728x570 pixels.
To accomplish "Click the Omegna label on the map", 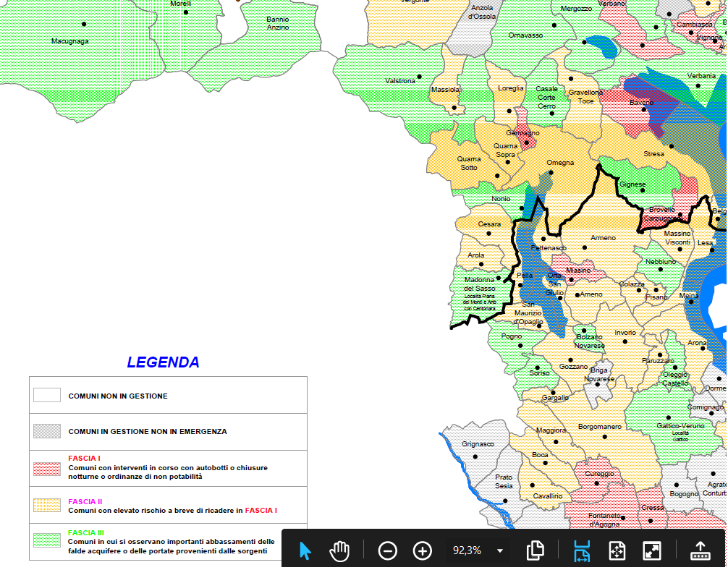I will tap(560, 163).
